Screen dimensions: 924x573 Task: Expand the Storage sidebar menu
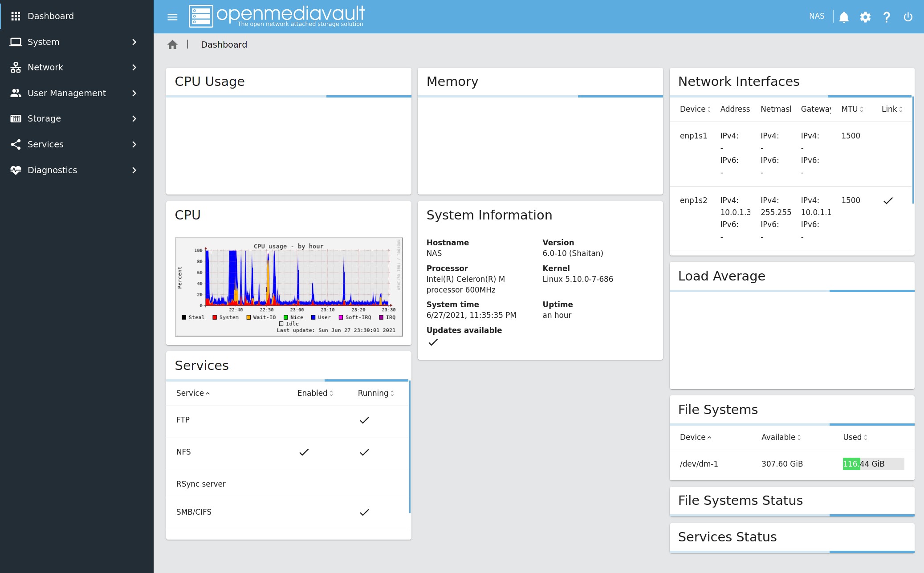coord(44,118)
